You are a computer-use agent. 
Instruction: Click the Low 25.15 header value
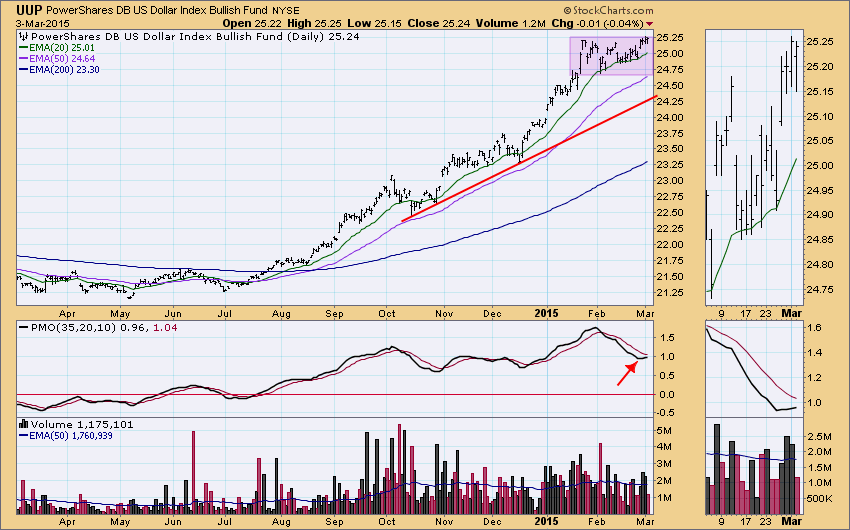click(375, 23)
